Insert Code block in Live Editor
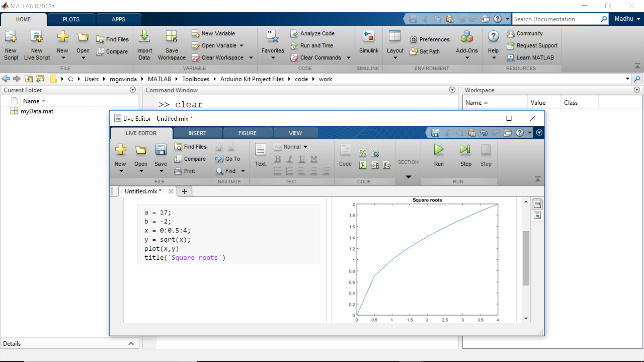Screen dimensions: 644x362 click(x=345, y=155)
